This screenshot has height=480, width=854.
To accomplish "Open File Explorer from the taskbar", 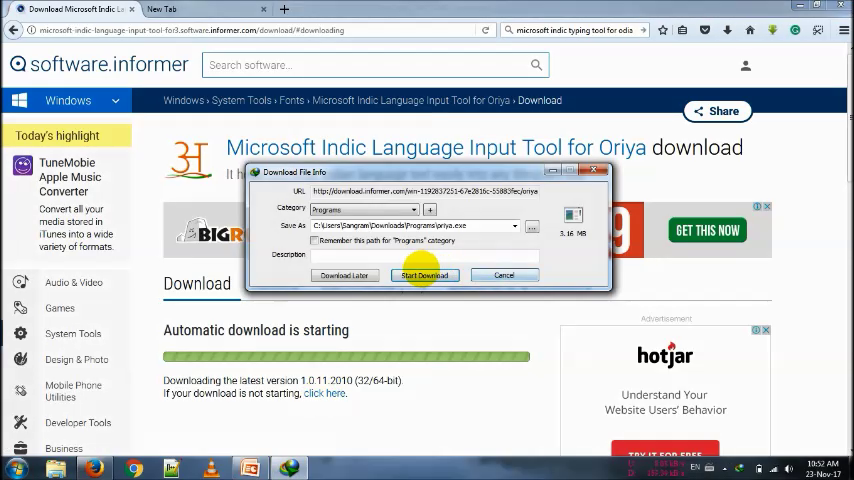I will (56, 469).
